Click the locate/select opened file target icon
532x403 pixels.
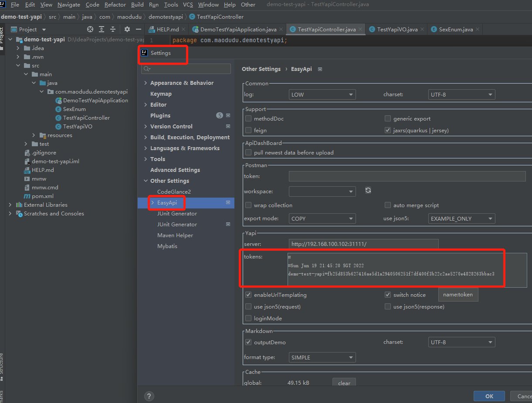tap(90, 29)
